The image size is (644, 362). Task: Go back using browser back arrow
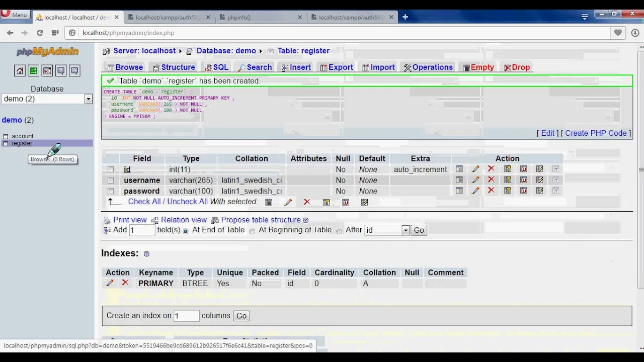tap(10, 33)
